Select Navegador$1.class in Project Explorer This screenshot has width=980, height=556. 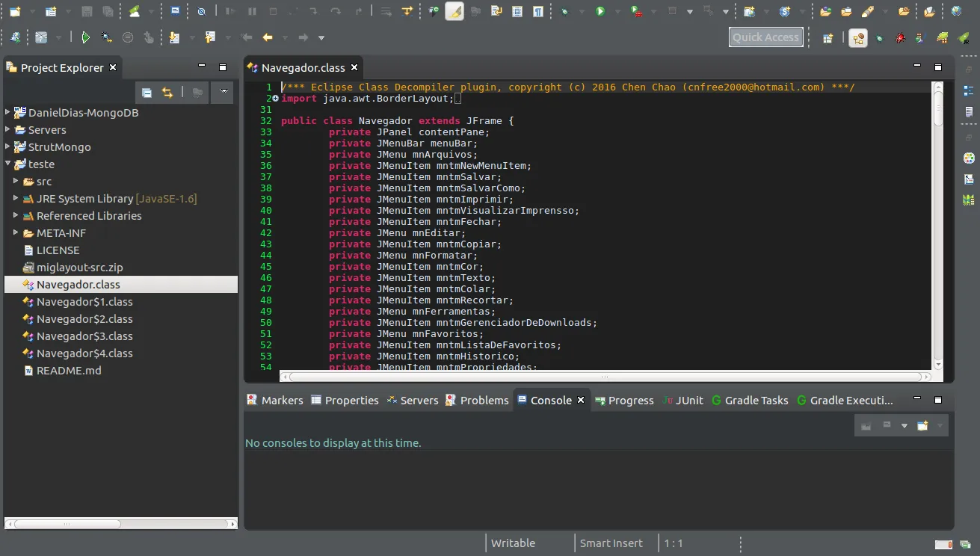[84, 302]
